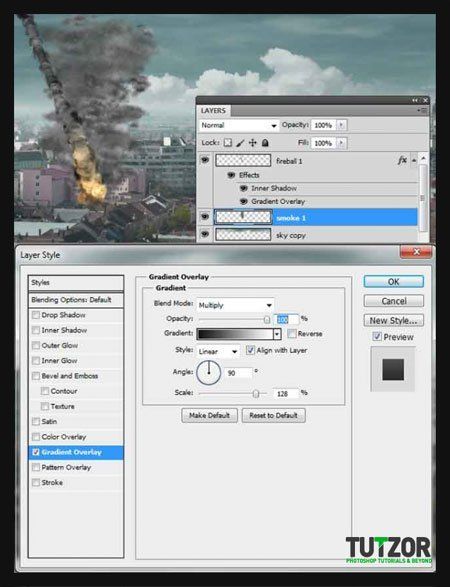Toggle the Preview checkbox
The width and height of the screenshot is (450, 587).
(x=377, y=337)
